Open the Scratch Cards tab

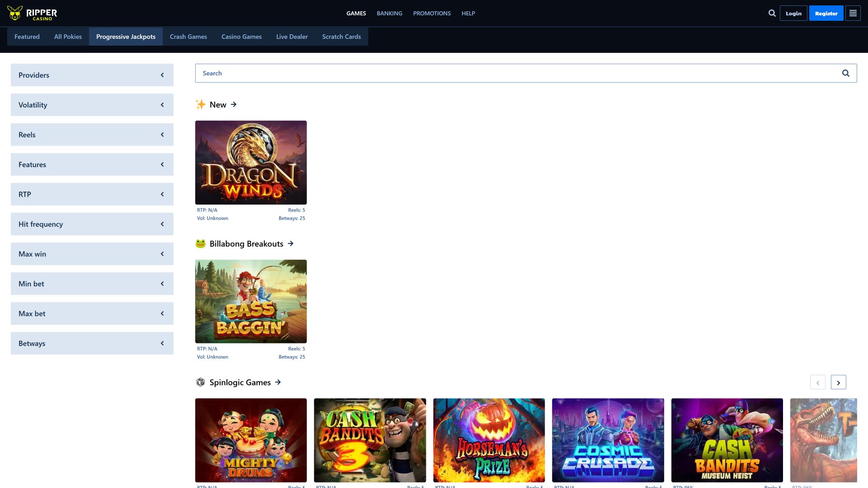[x=341, y=37]
